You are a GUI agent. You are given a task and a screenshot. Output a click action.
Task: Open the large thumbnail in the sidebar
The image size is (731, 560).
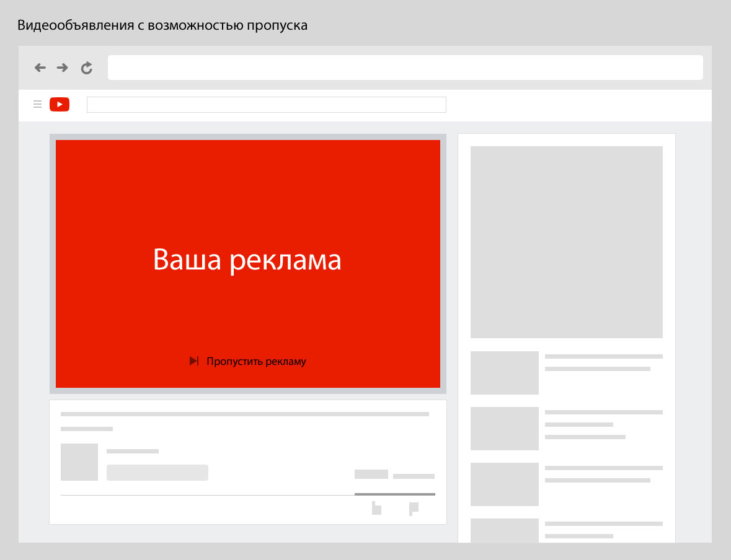pos(566,242)
